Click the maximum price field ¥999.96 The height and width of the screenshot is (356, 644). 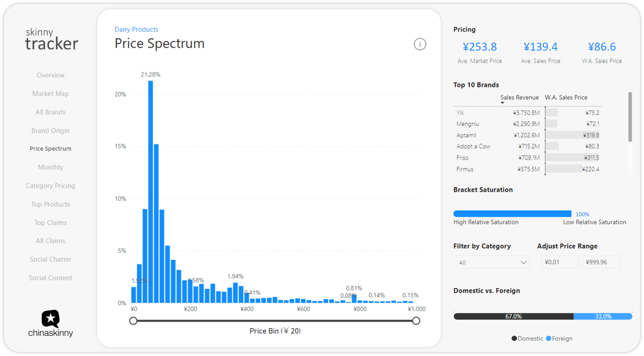click(x=601, y=262)
